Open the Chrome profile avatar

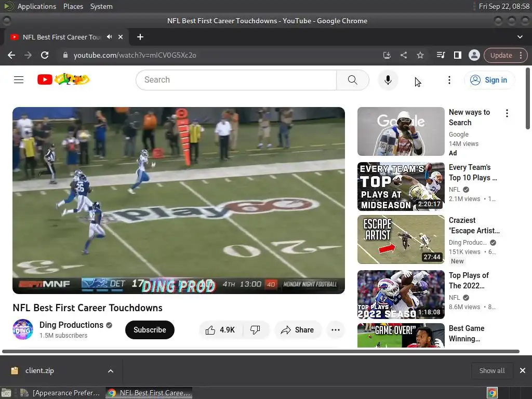[x=474, y=55]
